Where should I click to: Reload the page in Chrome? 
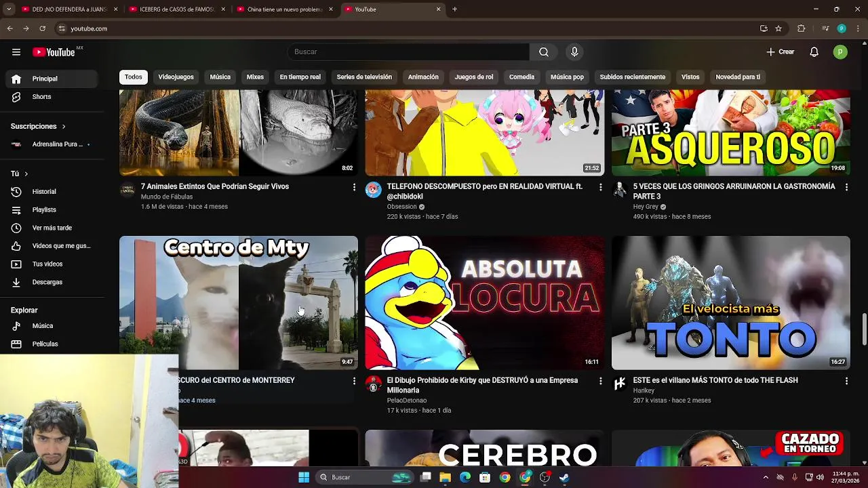(x=42, y=28)
